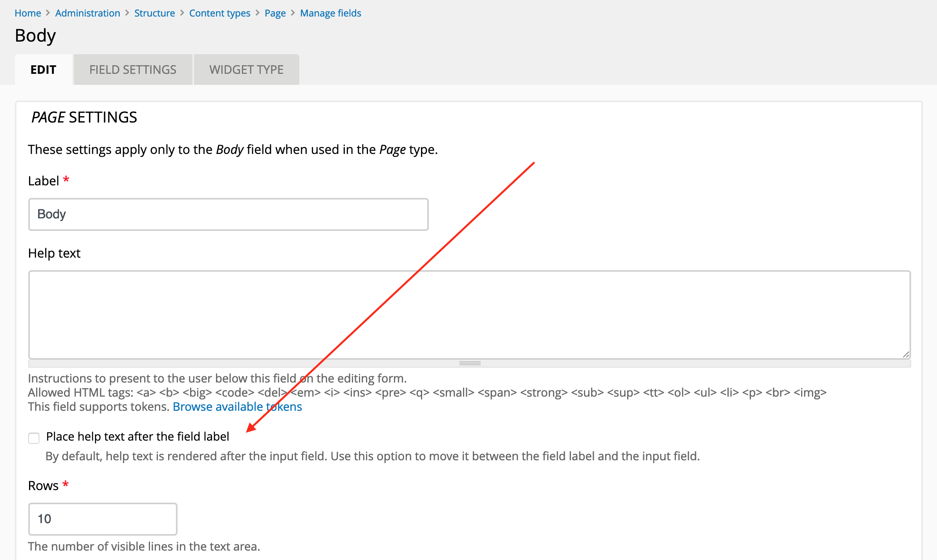Switch to FIELD SETTINGS tab
The image size is (937, 560).
[x=133, y=70]
